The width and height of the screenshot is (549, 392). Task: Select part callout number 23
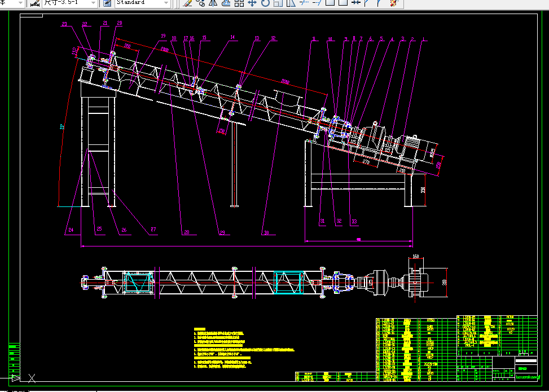[x=64, y=24]
